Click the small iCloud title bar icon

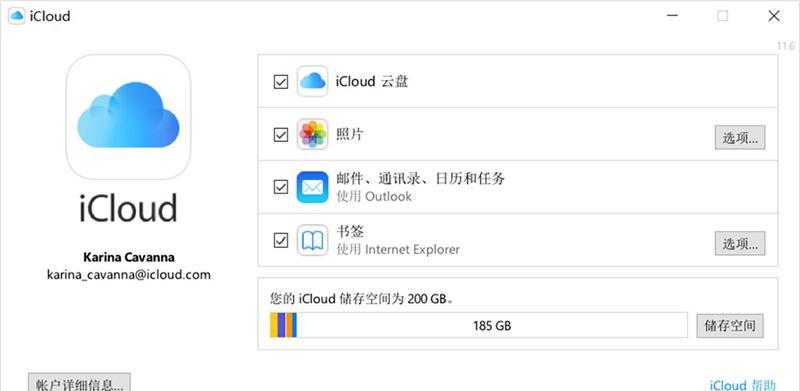point(16,16)
